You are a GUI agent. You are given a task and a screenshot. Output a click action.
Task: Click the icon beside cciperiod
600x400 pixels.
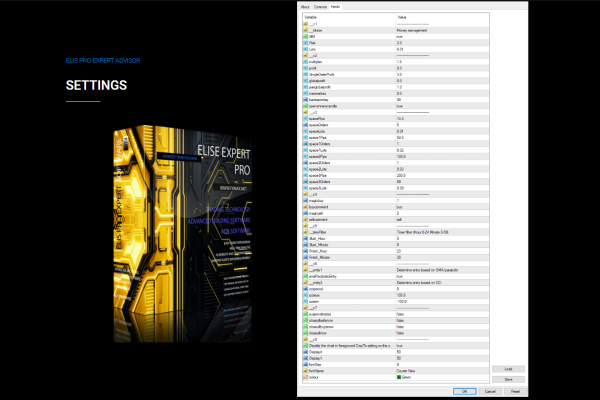point(305,289)
